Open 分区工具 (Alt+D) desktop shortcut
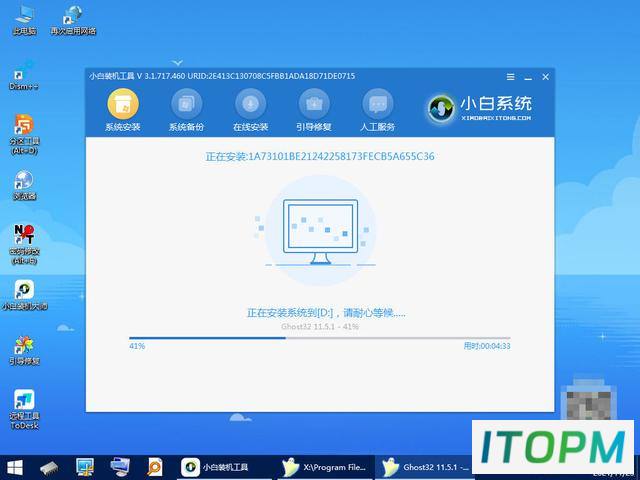The height and width of the screenshot is (480, 640). coord(24,135)
